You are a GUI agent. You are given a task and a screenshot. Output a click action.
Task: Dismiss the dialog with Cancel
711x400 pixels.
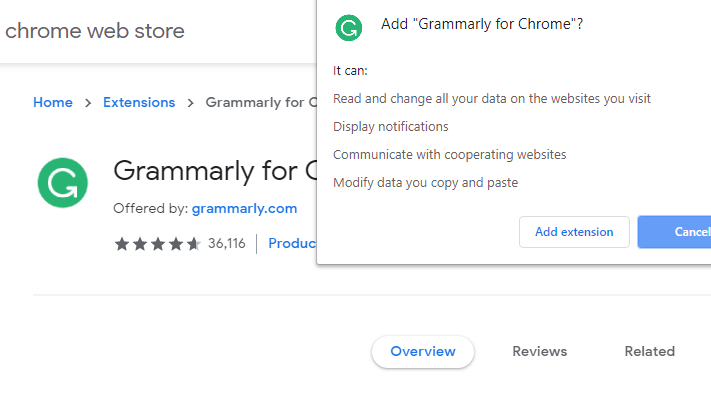click(674, 232)
